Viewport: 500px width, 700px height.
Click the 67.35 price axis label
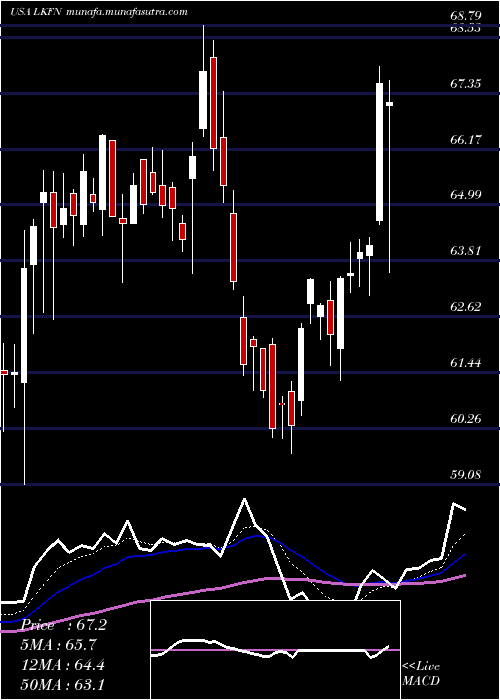pos(466,84)
